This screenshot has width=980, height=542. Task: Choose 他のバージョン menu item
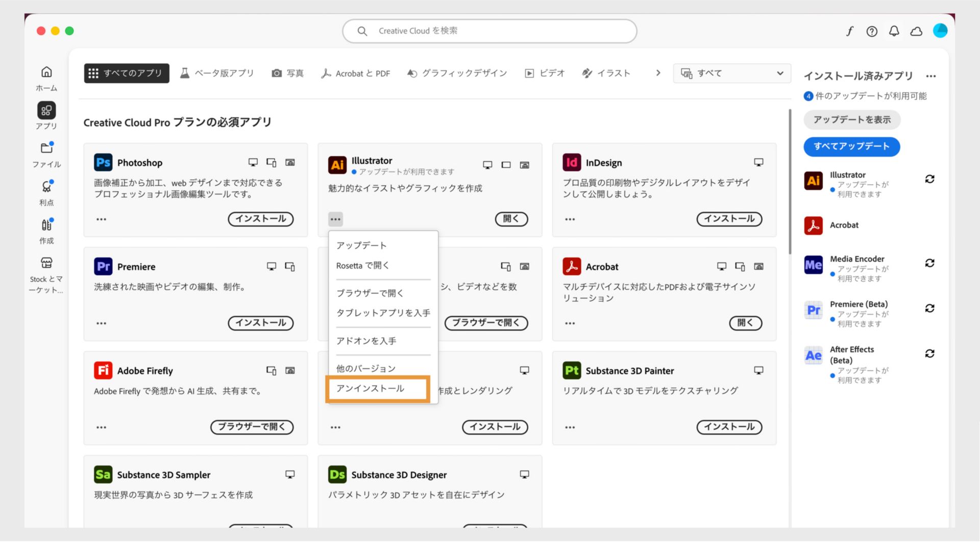click(x=383, y=368)
